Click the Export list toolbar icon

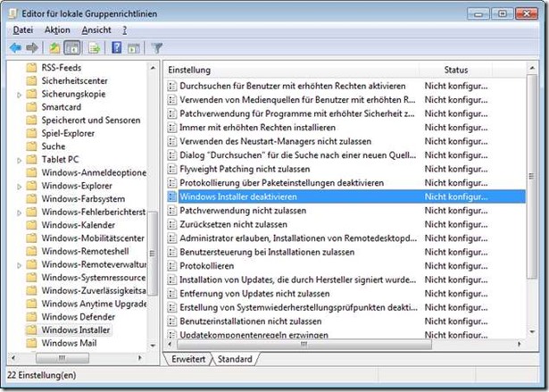[x=95, y=47]
